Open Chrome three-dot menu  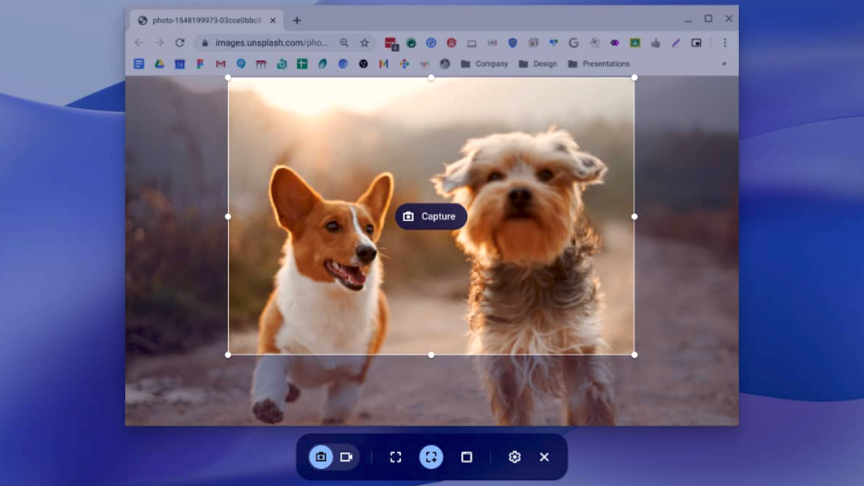click(x=725, y=43)
